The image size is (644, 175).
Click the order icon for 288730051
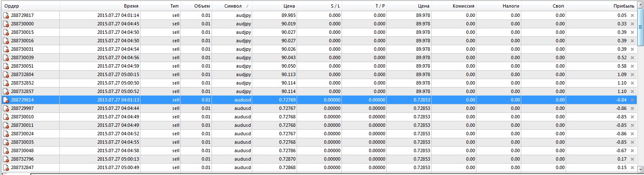6,66
